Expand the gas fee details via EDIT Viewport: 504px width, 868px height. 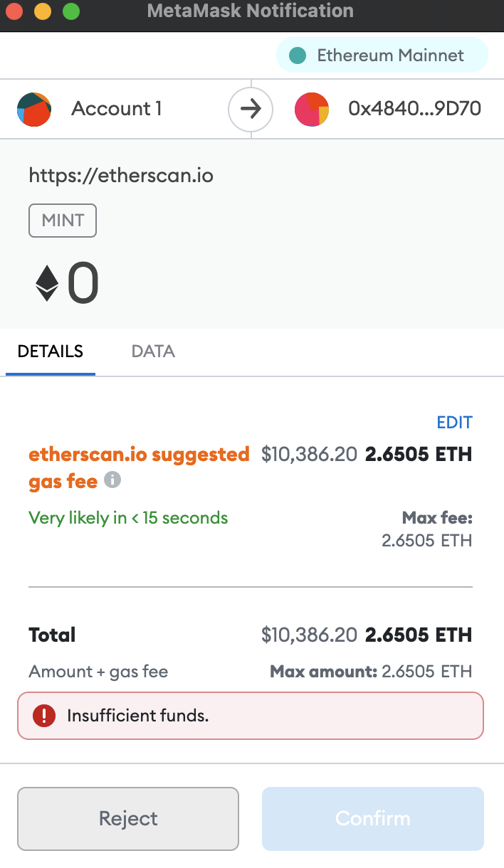click(454, 422)
